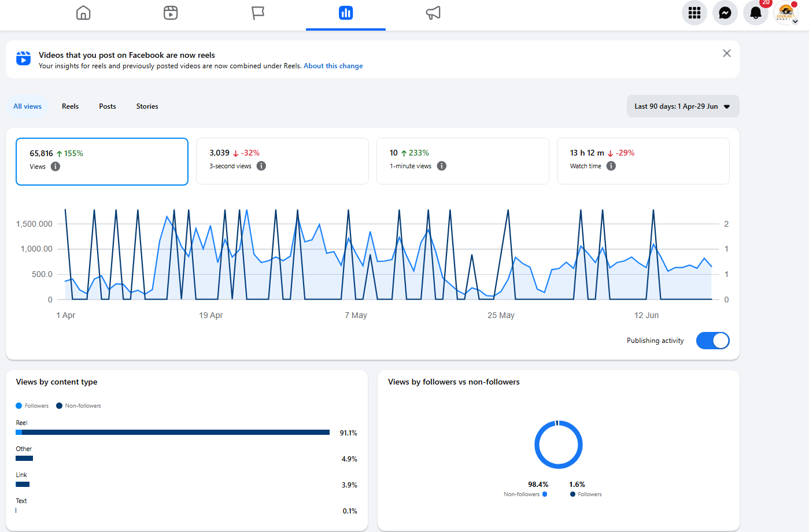Click the followers vs non-followers donut chart

click(x=558, y=444)
